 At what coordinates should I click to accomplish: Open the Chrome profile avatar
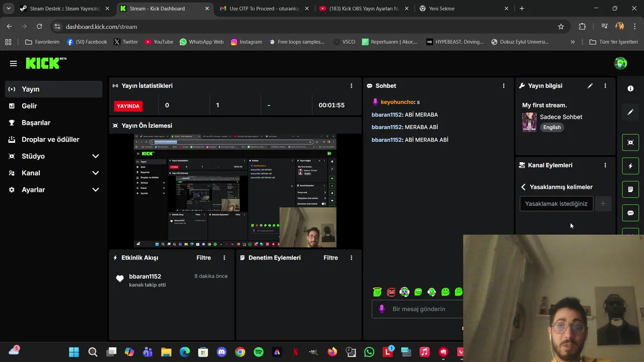[620, 26]
